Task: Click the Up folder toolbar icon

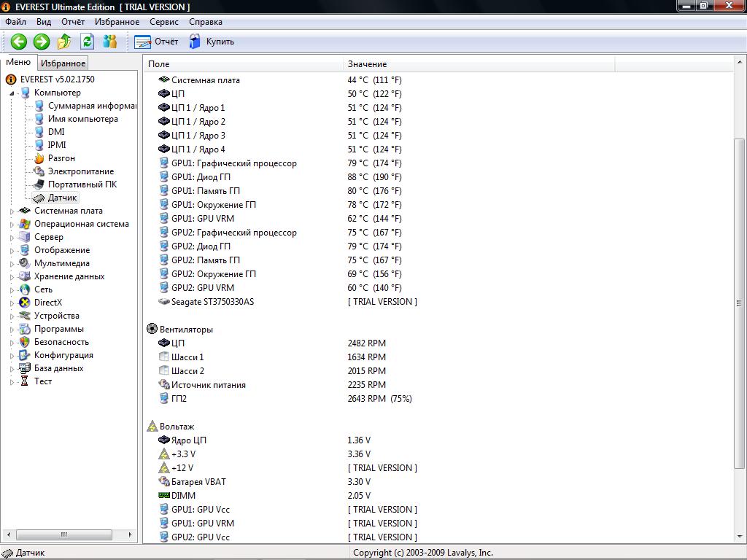Action: click(64, 42)
